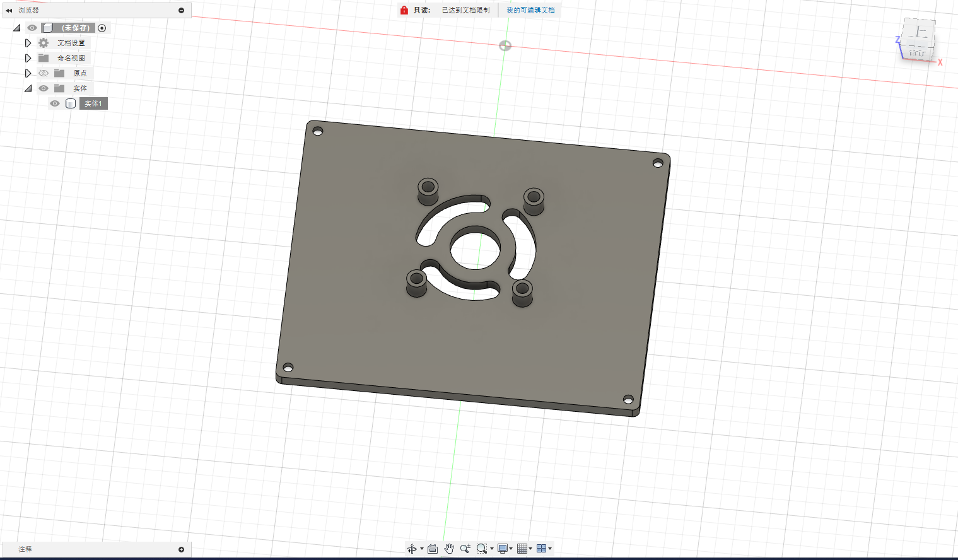The image size is (958, 560).
Task: Select the center circular hole of plate
Action: point(474,249)
